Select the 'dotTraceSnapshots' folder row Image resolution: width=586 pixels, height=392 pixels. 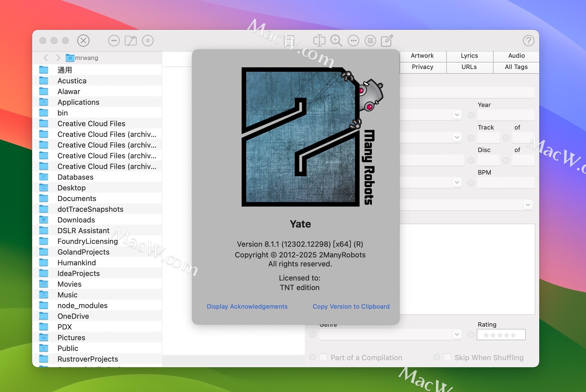pos(97,209)
